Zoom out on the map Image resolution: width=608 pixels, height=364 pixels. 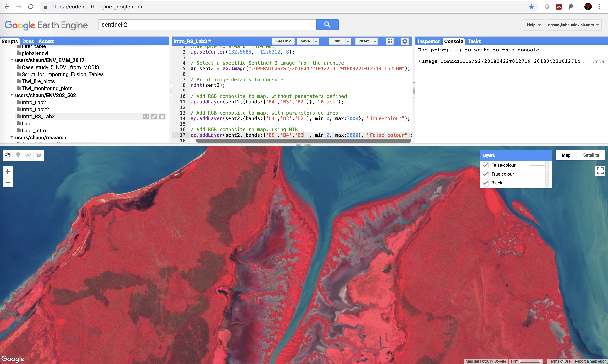point(8,182)
